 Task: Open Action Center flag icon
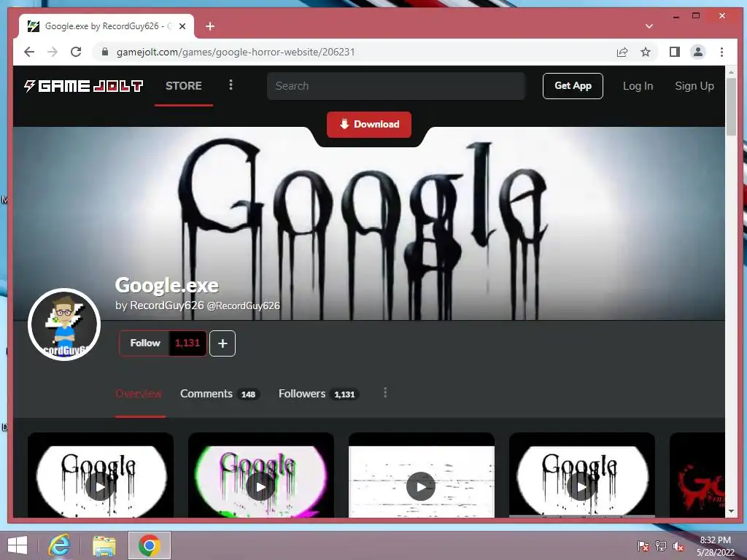coord(643,546)
